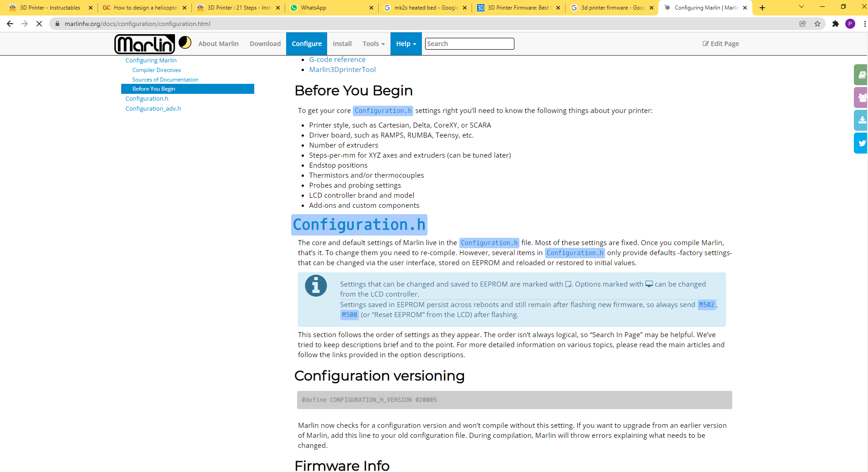Open Configuring Marlin sidebar link

point(151,60)
